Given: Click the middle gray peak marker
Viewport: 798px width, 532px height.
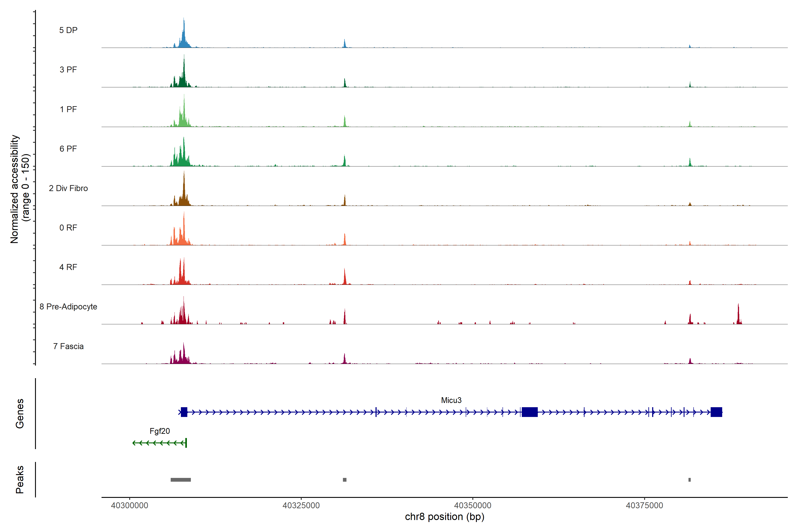Looking at the screenshot, I should pos(344,480).
